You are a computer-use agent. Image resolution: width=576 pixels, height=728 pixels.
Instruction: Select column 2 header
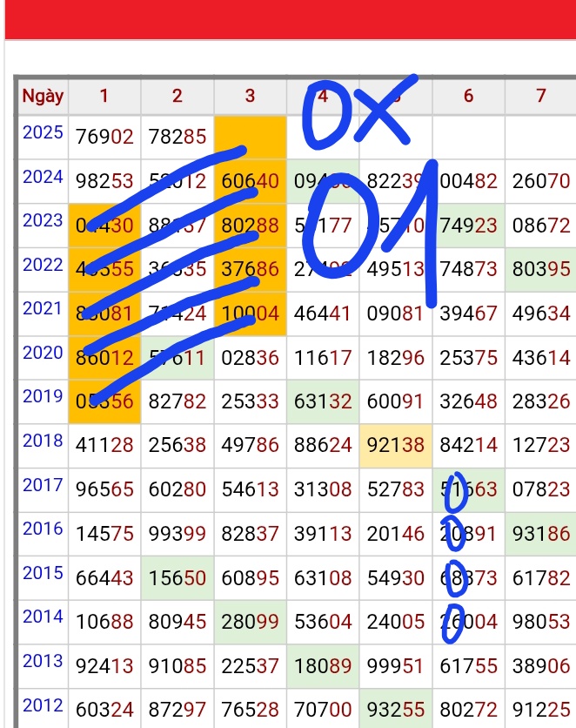(177, 96)
